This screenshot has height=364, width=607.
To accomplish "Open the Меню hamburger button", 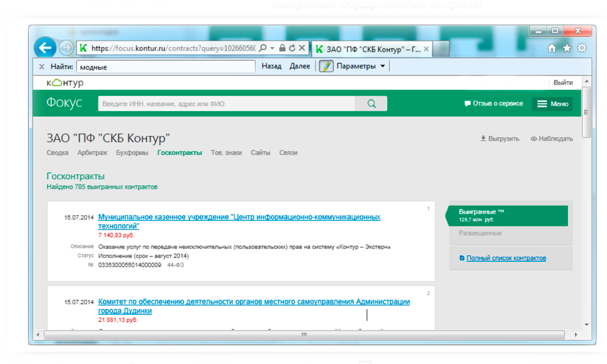I will (x=553, y=103).
